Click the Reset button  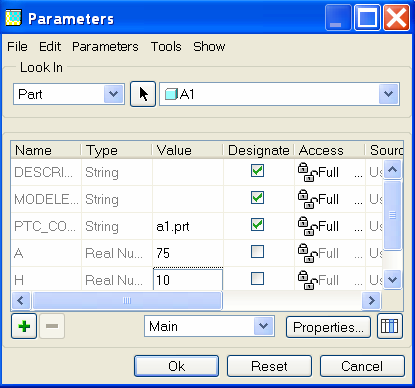click(269, 366)
